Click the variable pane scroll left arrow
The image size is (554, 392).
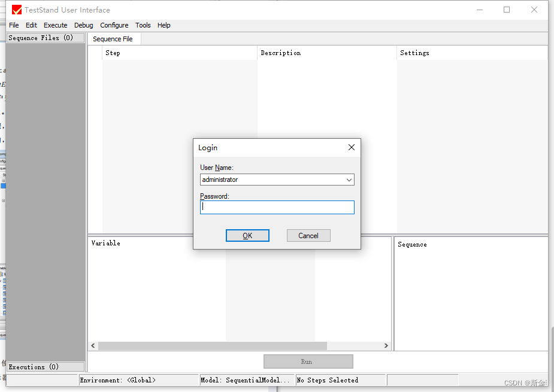[x=93, y=346]
